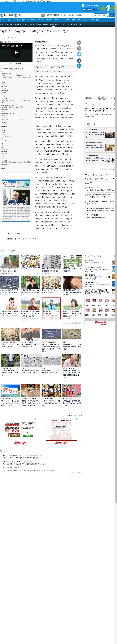Open the 毎日小学生新聞 sub-navigation tab
The height and width of the screenshot is (644, 117).
16,25
